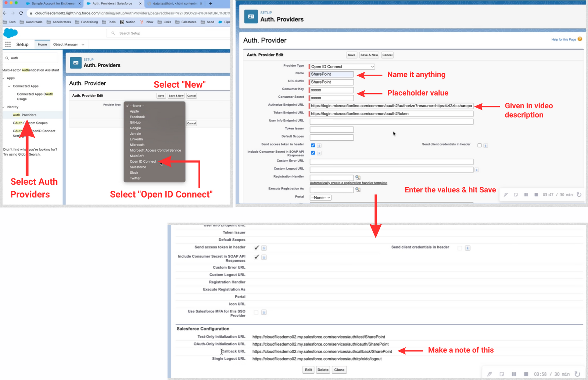The image size is (588, 380).
Task: Toggle Include Consumer Secret in SOAP API Responses checkbox
Action: (x=313, y=153)
